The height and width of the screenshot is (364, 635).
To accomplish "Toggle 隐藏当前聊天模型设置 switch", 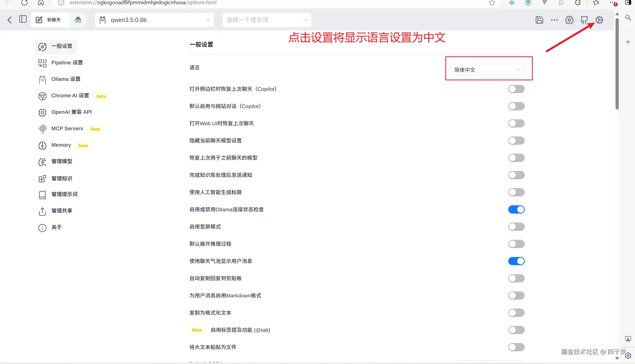I will point(516,141).
